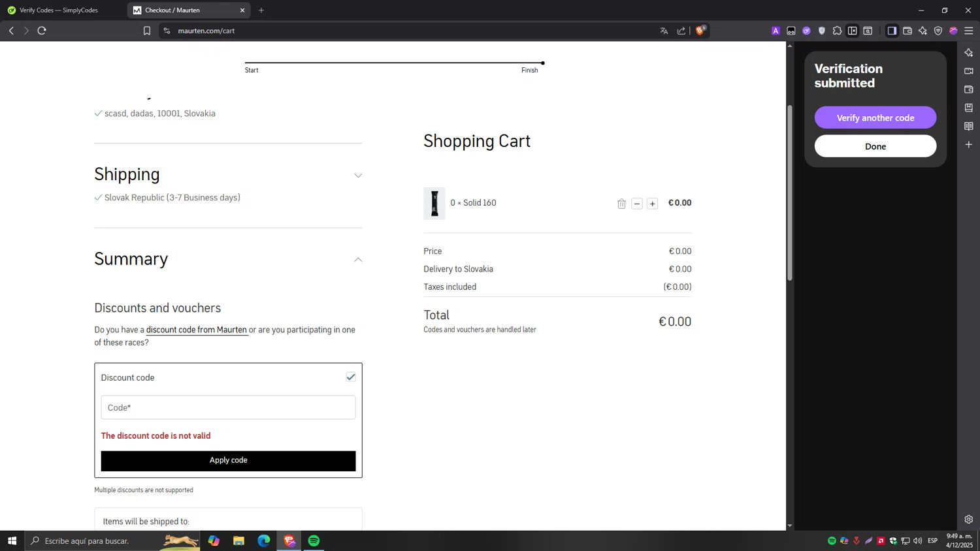The width and height of the screenshot is (980, 551).
Task: Click the page vertical scrollbar thumb
Action: tap(790, 193)
